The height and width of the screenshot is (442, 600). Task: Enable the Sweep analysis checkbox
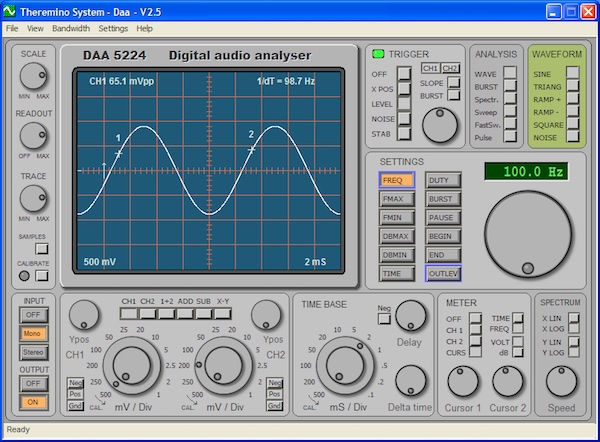click(512, 111)
